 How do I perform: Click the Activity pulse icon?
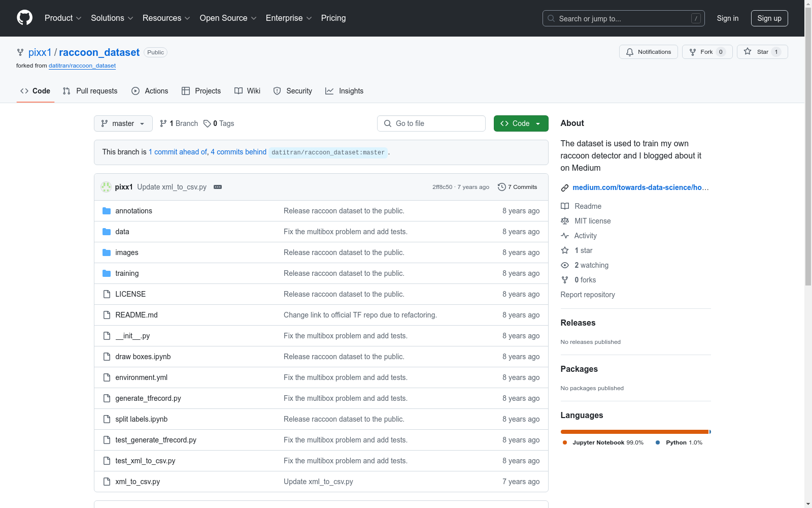(x=565, y=236)
